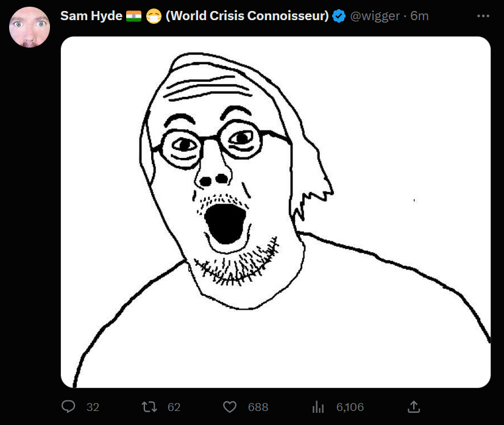Click the India flag emoji in name

[133, 16]
